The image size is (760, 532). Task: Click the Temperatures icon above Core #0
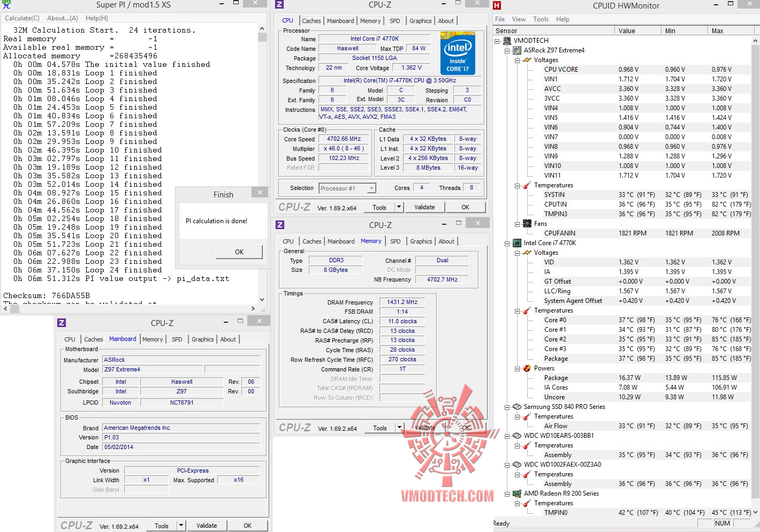tap(527, 310)
